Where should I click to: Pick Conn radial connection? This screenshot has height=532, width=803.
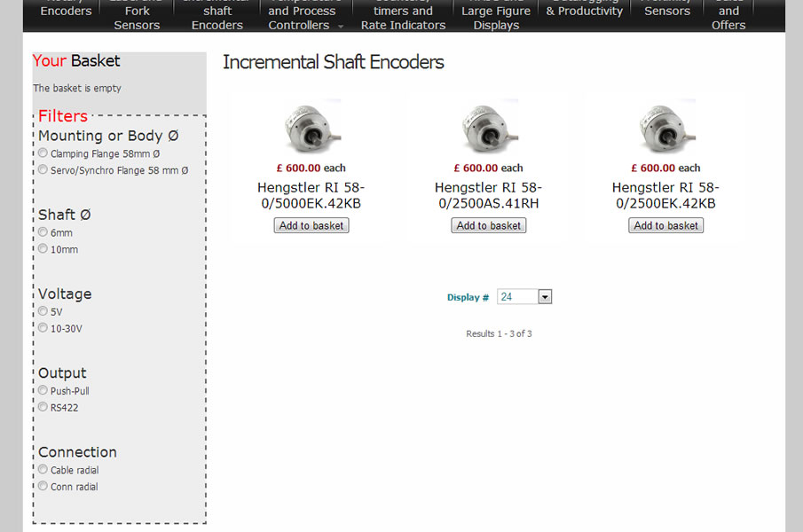point(43,486)
